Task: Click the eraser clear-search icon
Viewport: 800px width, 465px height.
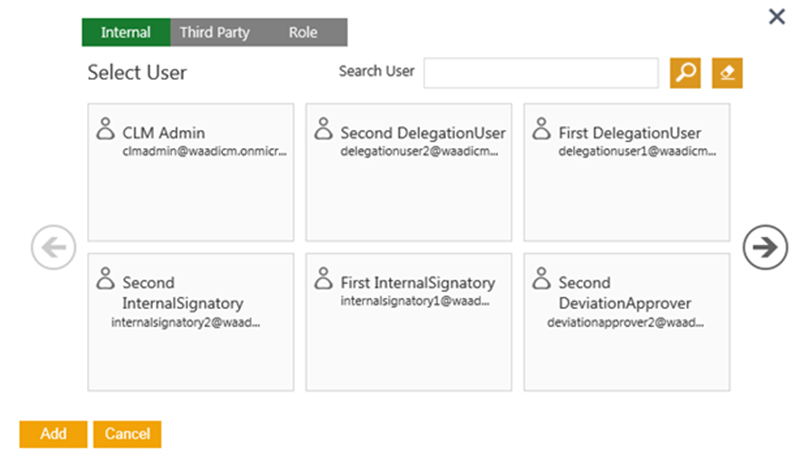Action: [727, 73]
